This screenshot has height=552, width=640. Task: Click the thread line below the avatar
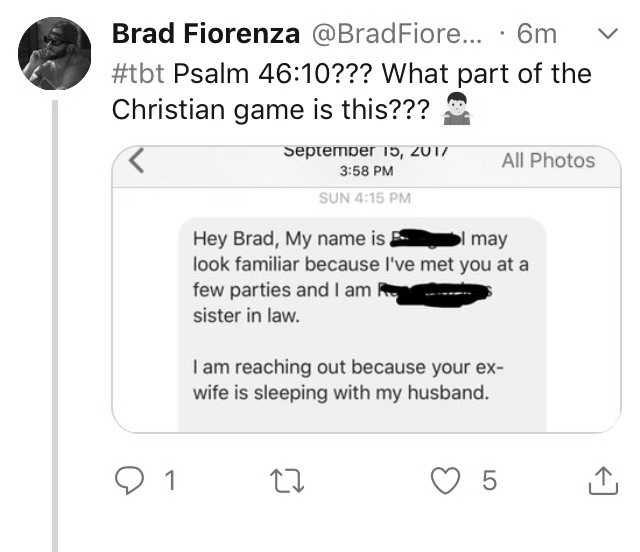(55, 326)
